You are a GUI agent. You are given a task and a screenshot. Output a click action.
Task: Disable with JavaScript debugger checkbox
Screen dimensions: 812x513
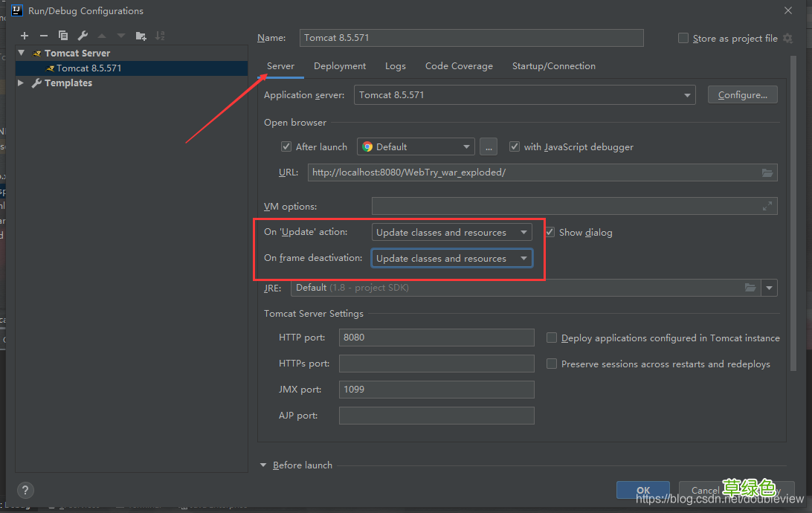coord(515,146)
